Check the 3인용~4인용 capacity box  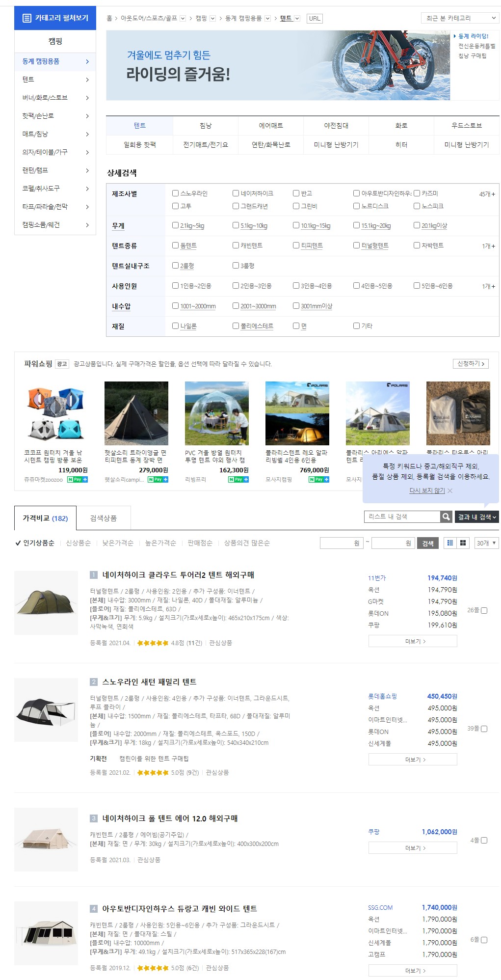[296, 285]
